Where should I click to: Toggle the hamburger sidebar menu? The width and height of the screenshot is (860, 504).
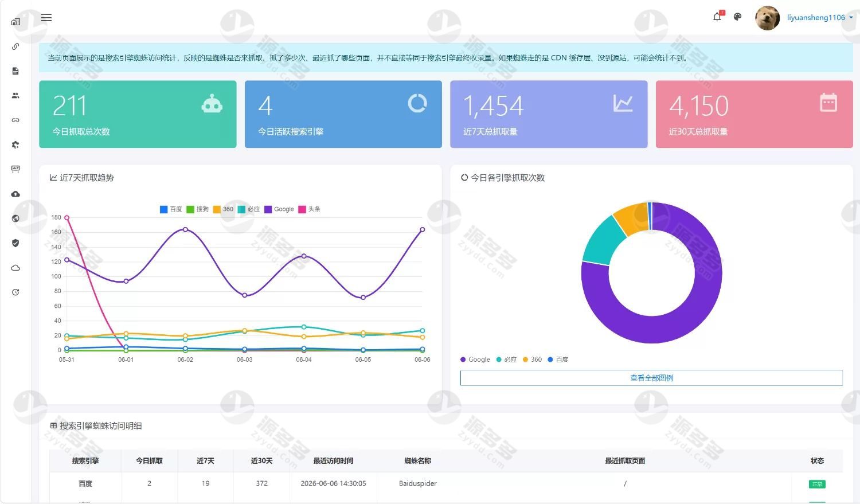46,18
